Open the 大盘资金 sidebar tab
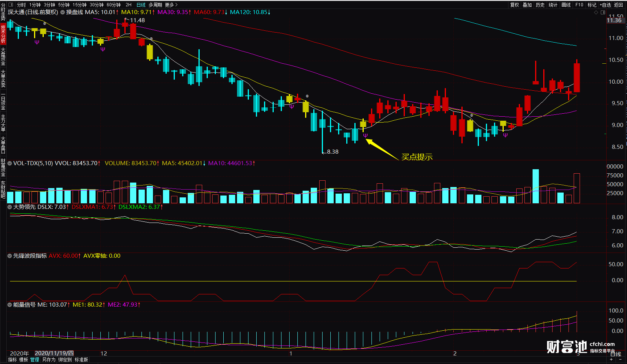 [3, 56]
